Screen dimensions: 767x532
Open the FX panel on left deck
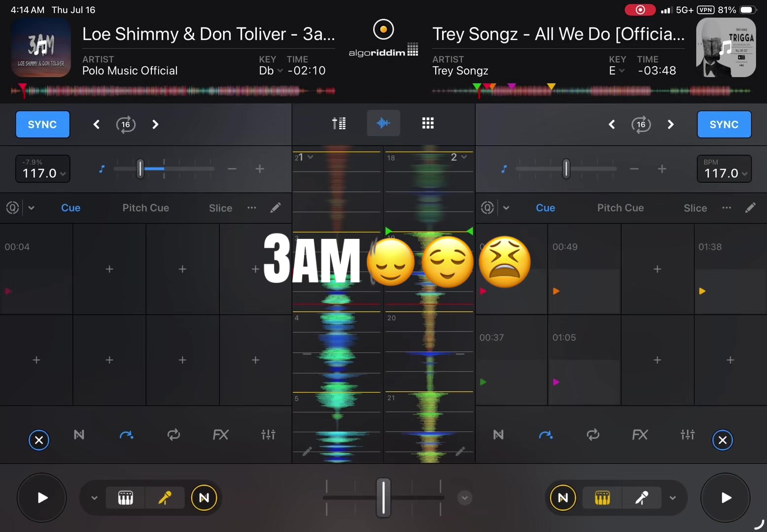coord(220,434)
